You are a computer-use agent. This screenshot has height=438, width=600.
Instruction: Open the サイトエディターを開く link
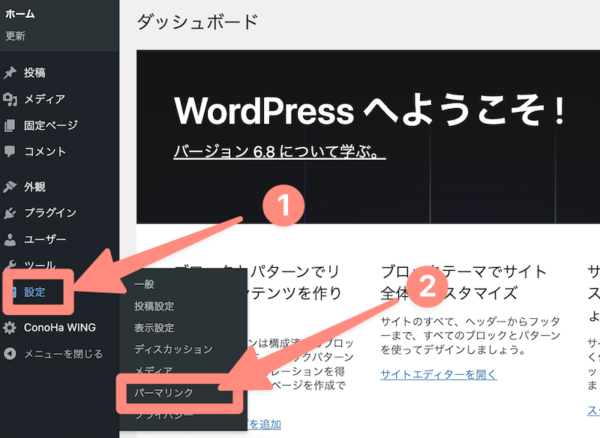click(438, 374)
